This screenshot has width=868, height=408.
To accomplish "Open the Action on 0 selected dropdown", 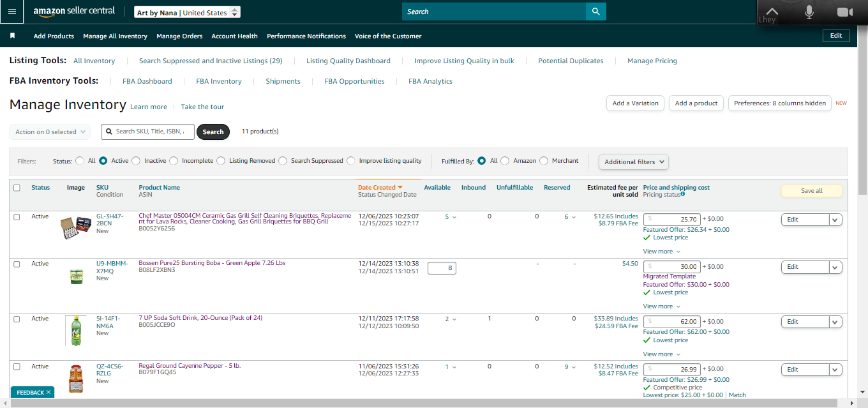I will pyautogui.click(x=50, y=132).
